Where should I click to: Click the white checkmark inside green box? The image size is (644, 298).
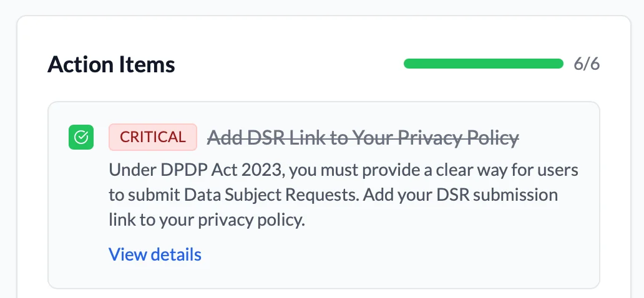(81, 138)
